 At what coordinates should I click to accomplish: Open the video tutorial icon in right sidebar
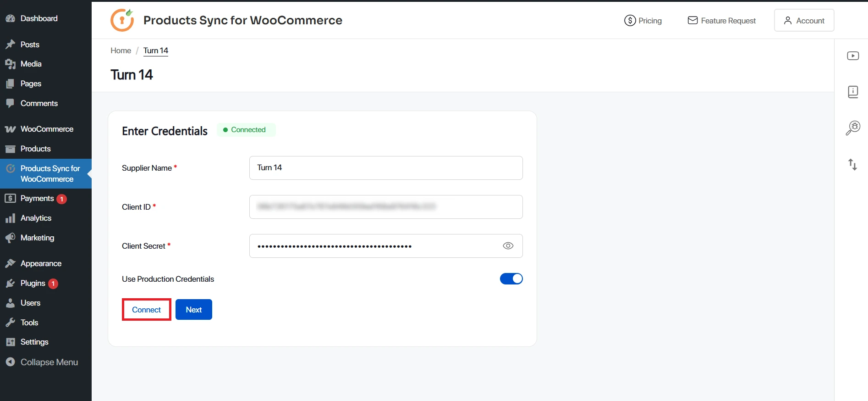[x=853, y=56]
